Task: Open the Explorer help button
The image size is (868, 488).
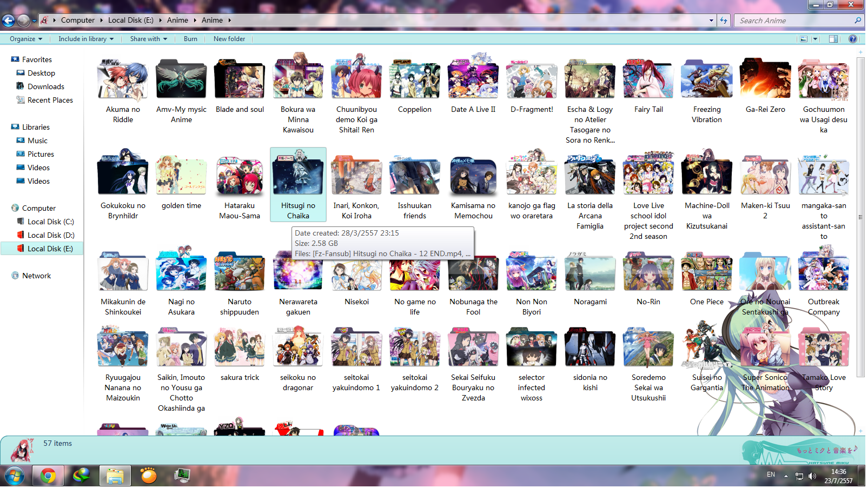Action: [x=853, y=39]
